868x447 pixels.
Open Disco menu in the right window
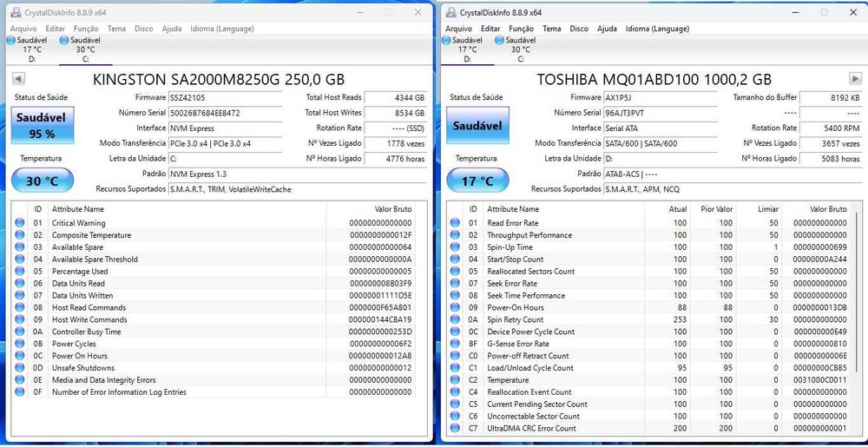tap(579, 29)
